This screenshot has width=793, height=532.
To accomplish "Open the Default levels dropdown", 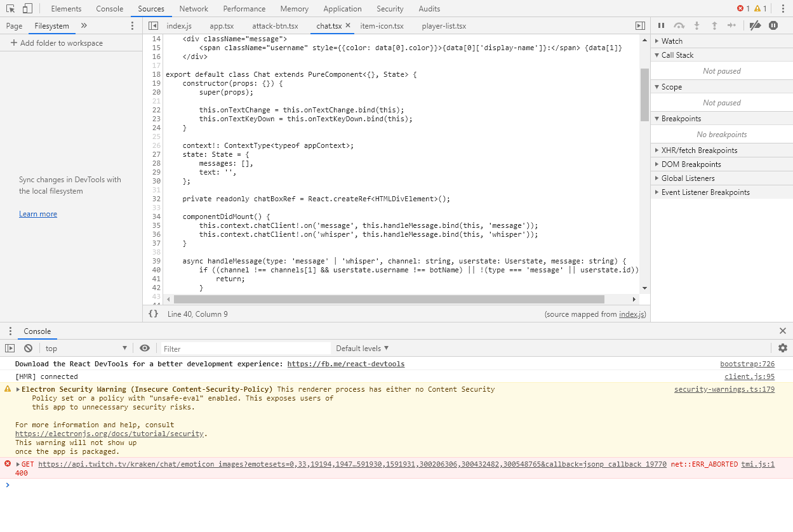I will pos(362,348).
